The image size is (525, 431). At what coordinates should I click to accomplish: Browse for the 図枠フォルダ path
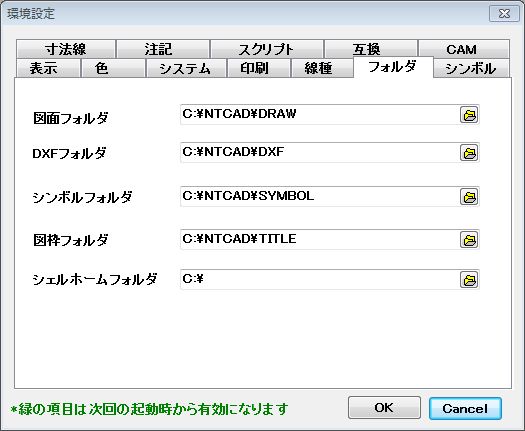[469, 239]
